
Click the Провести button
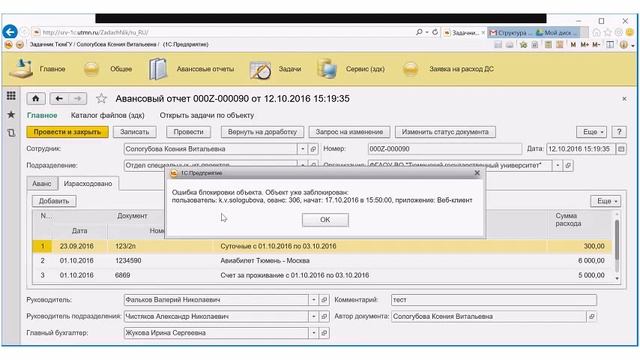[188, 132]
